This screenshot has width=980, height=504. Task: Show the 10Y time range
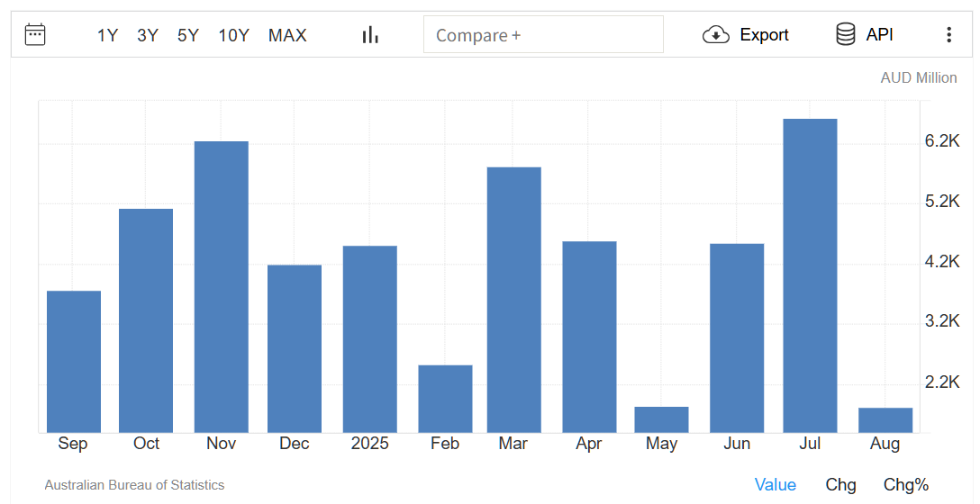233,35
